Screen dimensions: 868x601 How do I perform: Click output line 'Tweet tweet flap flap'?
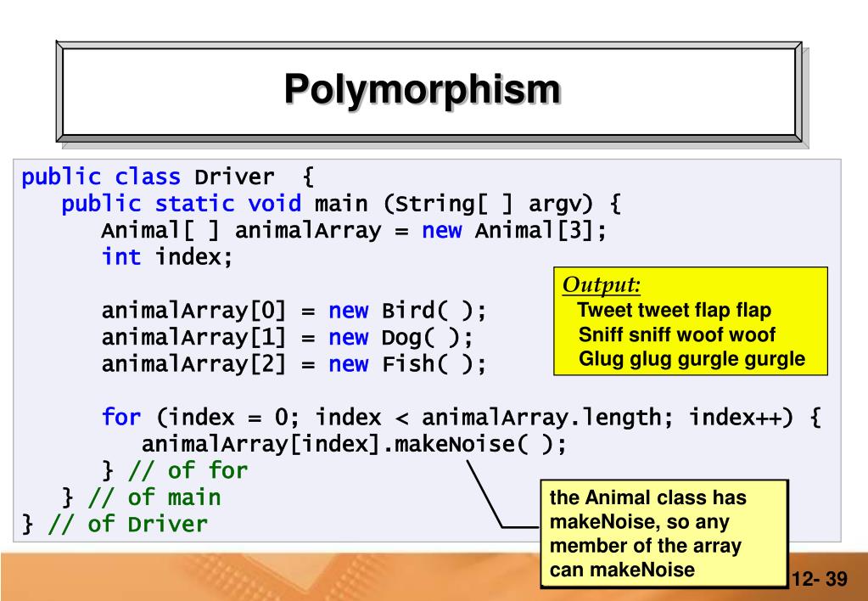click(x=674, y=310)
